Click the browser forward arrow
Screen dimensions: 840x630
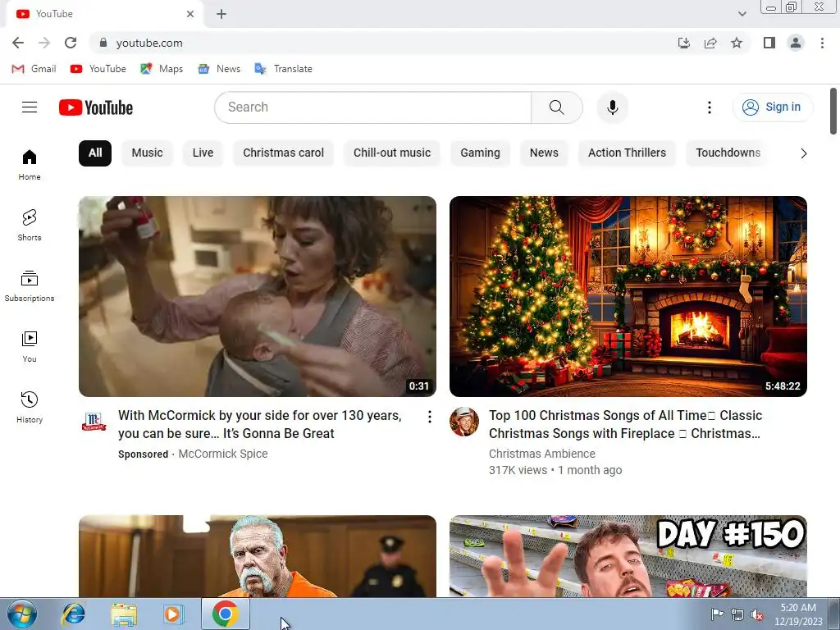tap(44, 43)
